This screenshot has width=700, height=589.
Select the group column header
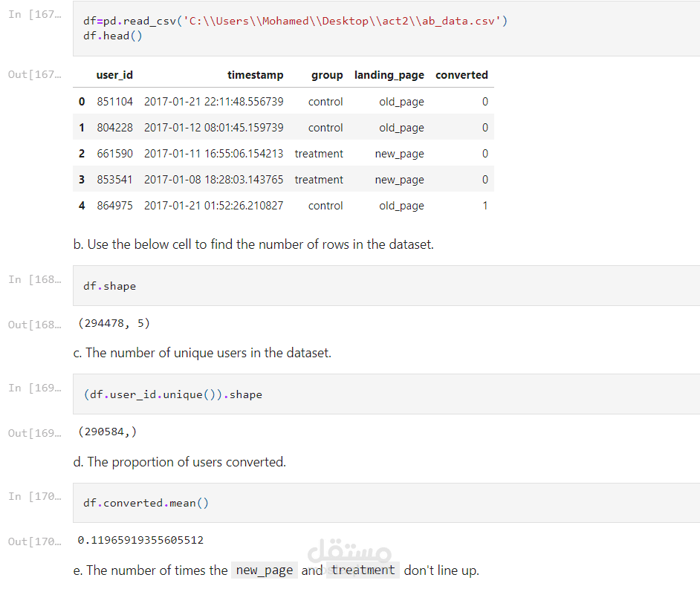327,75
